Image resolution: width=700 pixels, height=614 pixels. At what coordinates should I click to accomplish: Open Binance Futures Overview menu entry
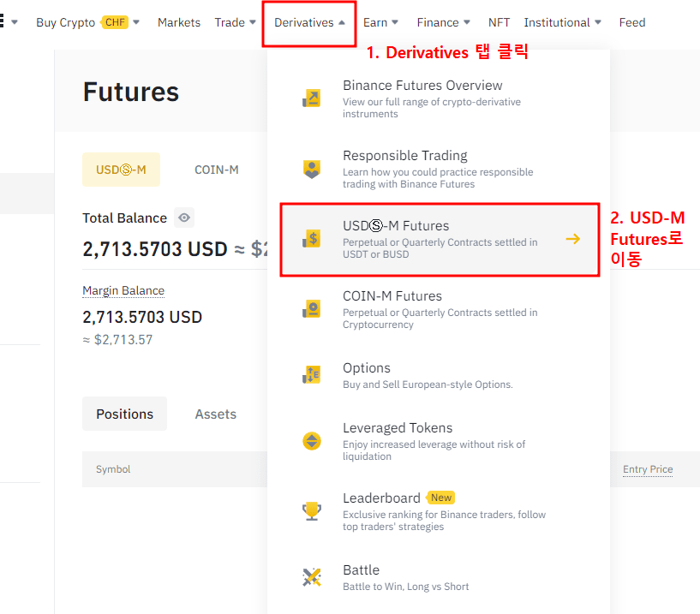tap(439, 98)
